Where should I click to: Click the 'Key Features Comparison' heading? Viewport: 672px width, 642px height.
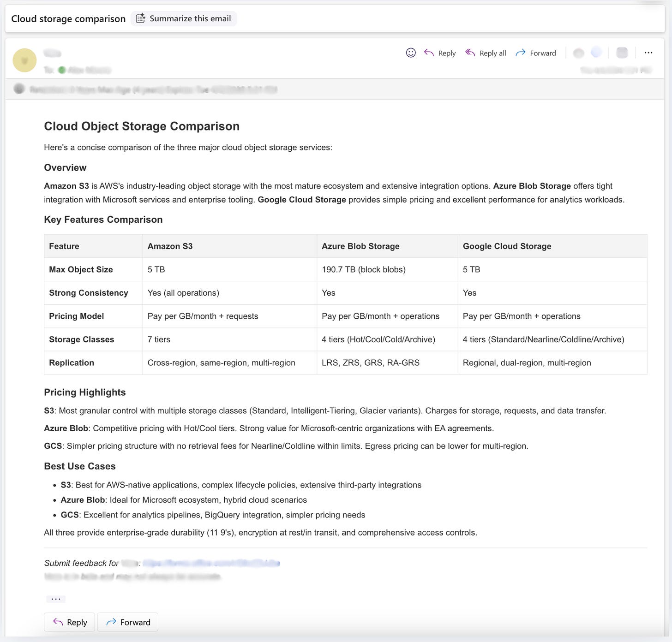pyautogui.click(x=103, y=220)
